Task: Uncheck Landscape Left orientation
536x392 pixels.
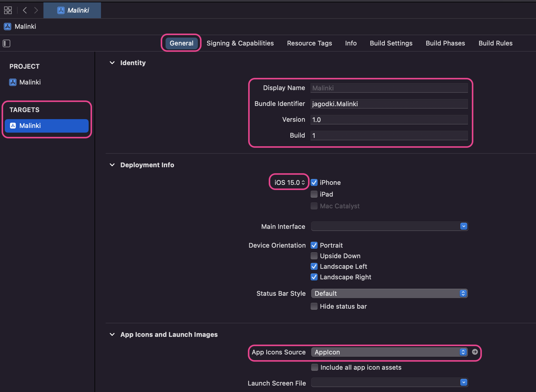Action: pyautogui.click(x=314, y=266)
